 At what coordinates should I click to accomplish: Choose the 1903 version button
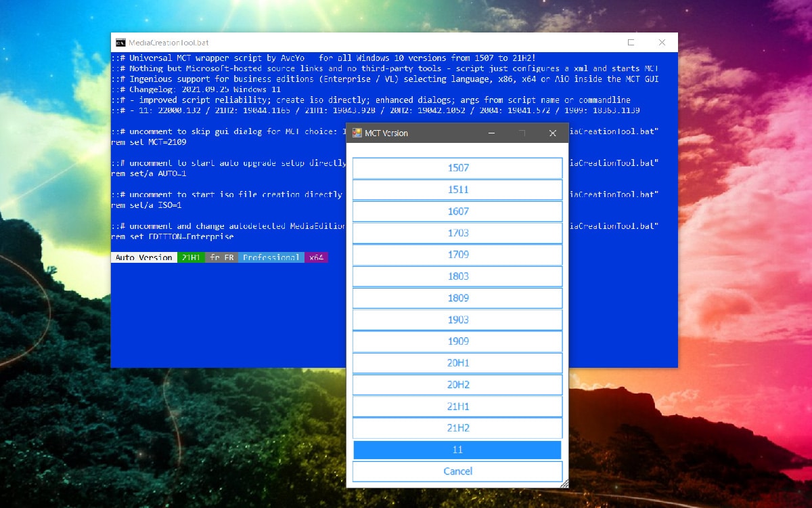point(457,320)
